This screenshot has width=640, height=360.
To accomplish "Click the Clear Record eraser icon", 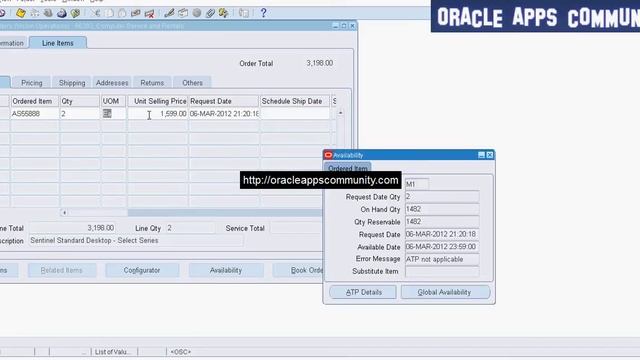I will point(136,13).
